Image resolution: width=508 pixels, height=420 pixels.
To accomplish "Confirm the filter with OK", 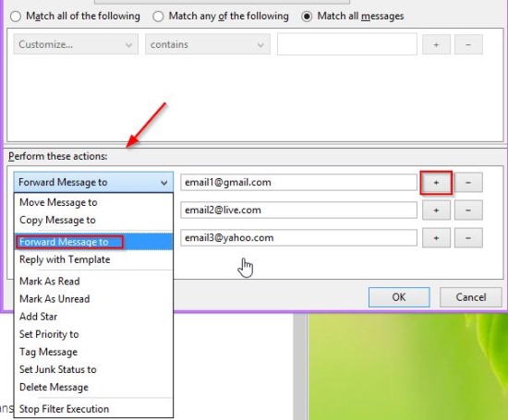I will 399,297.
